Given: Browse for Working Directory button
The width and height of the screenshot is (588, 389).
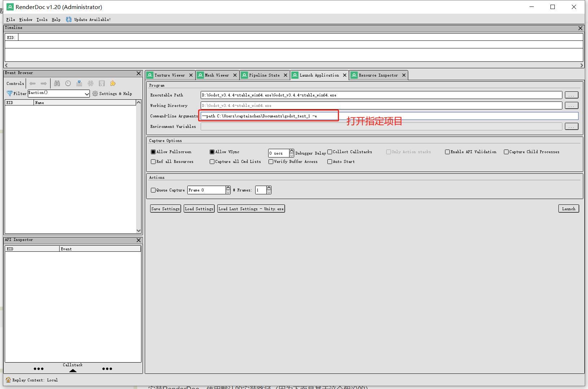Looking at the screenshot, I should click(571, 105).
